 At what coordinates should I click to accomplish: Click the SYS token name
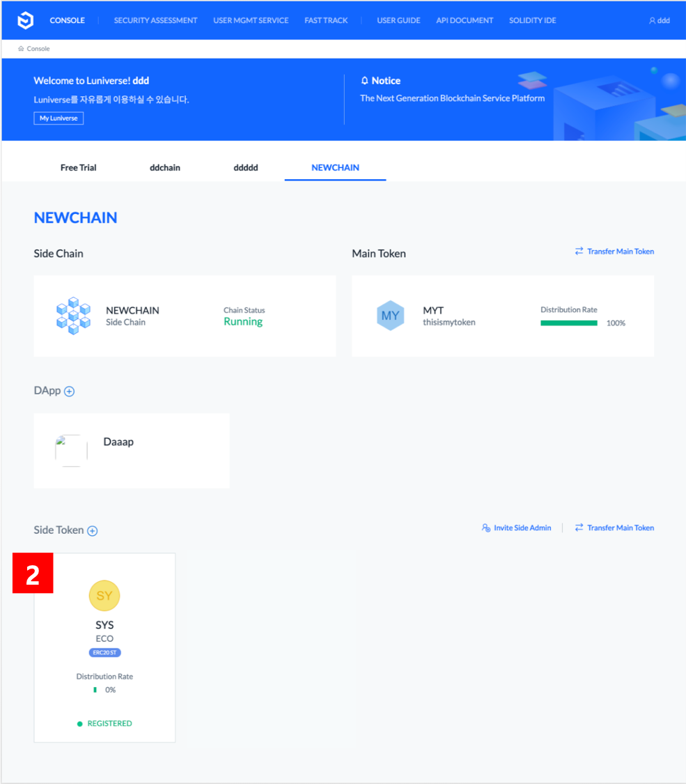click(x=104, y=625)
